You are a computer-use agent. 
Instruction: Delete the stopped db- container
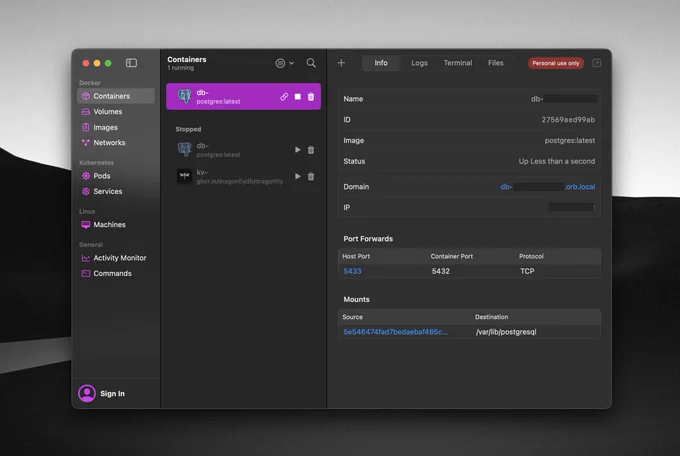(311, 150)
